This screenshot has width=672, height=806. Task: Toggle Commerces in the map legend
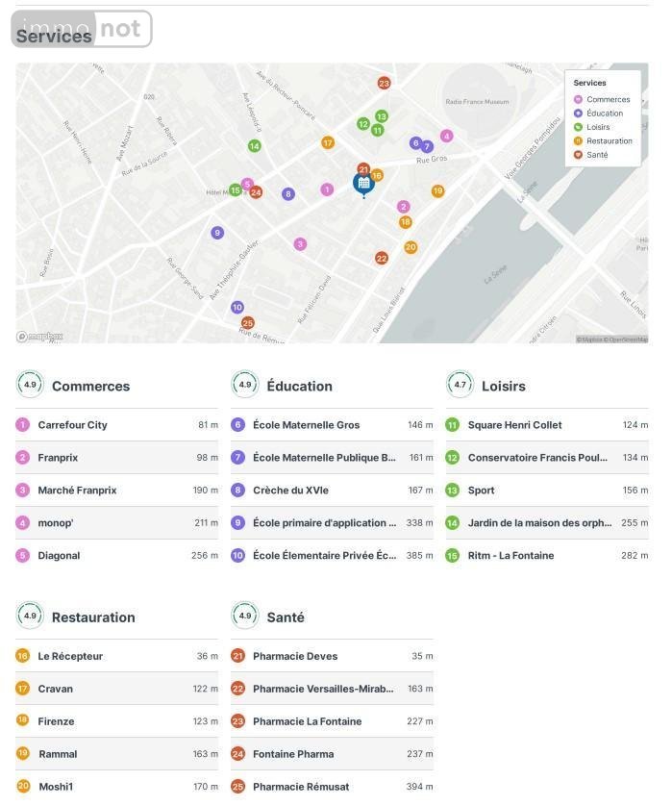[x=603, y=100]
